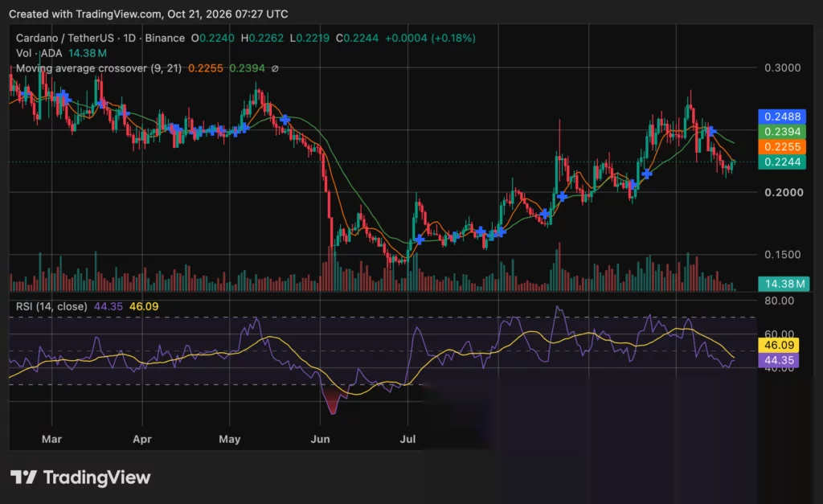Click the low value L0.2219
The width and height of the screenshot is (823, 504).
tap(309, 38)
